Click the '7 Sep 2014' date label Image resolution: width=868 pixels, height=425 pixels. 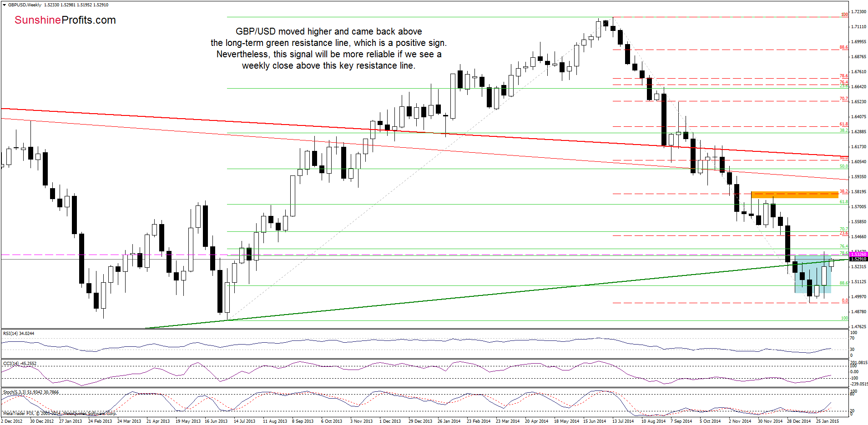tap(681, 421)
